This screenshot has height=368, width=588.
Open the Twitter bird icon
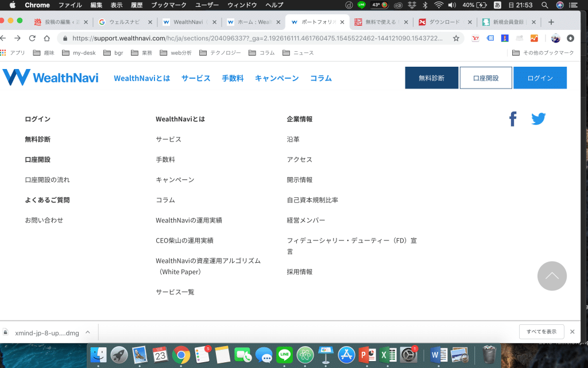[x=539, y=118]
